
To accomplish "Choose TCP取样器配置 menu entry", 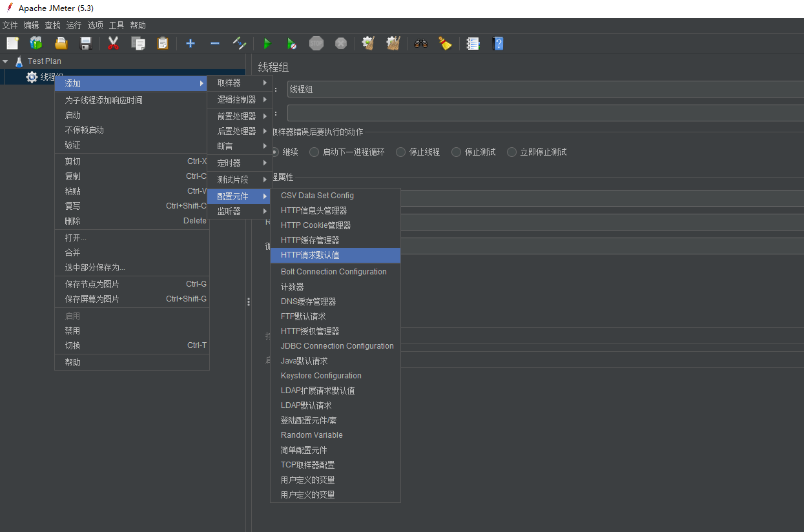I will pos(335,465).
